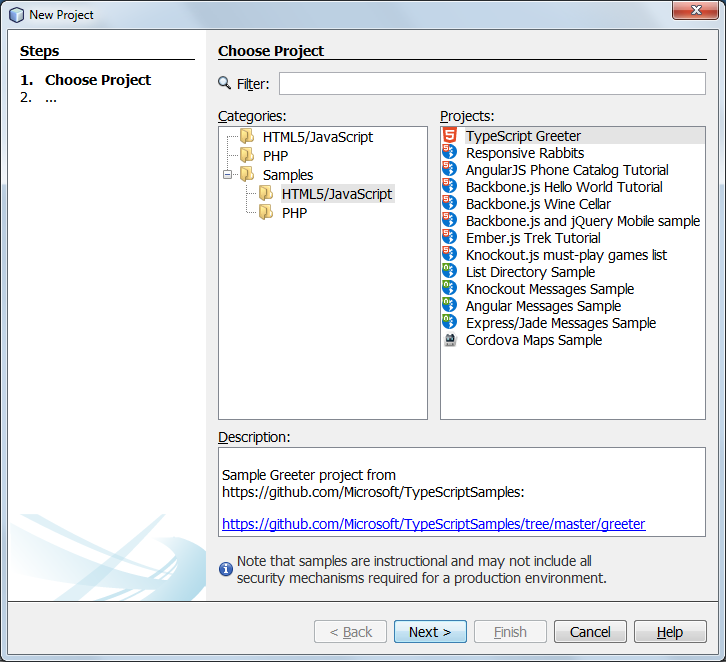Image resolution: width=726 pixels, height=662 pixels.
Task: Click the disabled Back button
Action: pyautogui.click(x=350, y=631)
